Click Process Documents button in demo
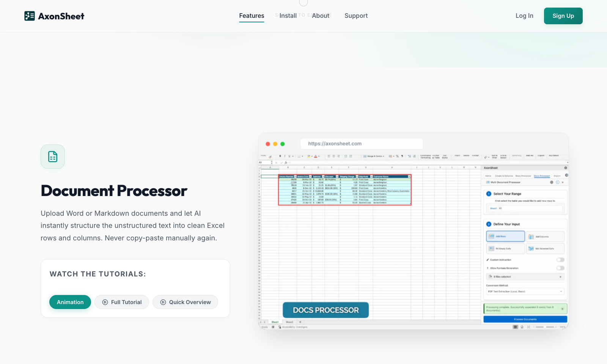 coord(525,319)
